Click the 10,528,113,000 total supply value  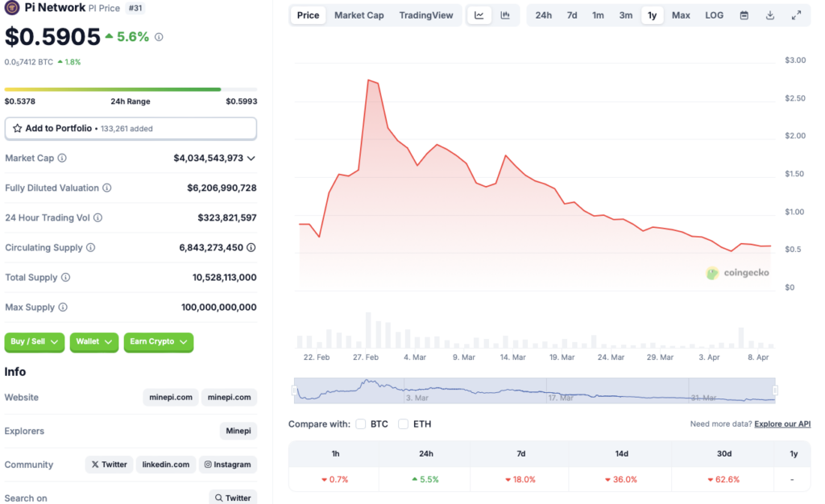click(224, 278)
